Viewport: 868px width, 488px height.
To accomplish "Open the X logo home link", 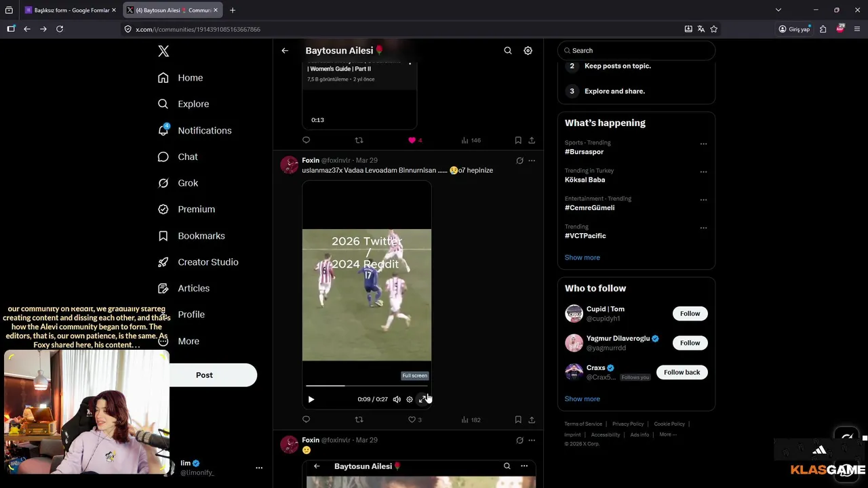I will 163,51.
